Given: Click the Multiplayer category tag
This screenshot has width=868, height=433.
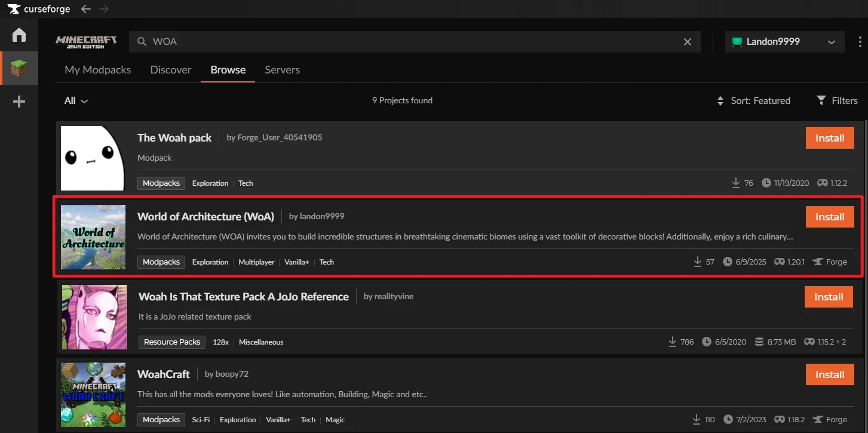Looking at the screenshot, I should click(256, 262).
